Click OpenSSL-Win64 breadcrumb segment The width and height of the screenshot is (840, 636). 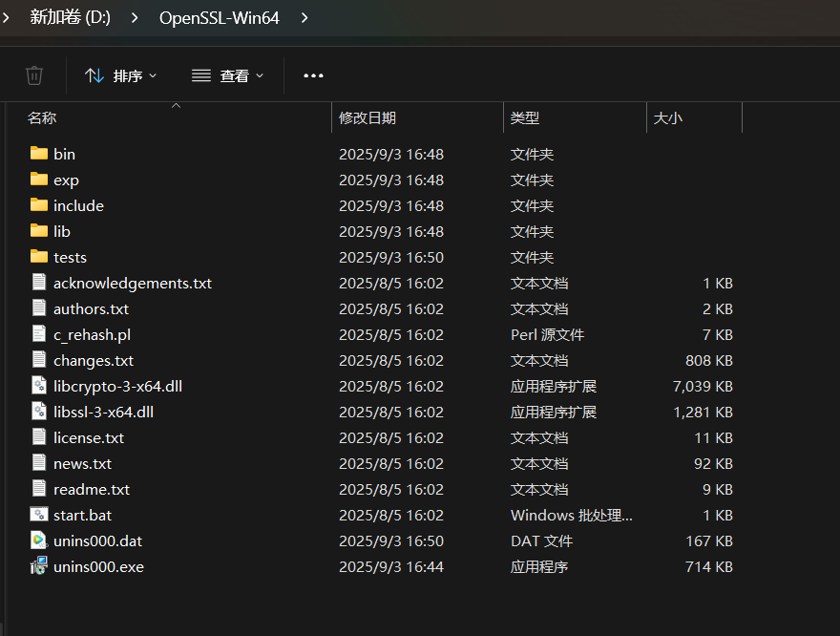click(x=220, y=18)
